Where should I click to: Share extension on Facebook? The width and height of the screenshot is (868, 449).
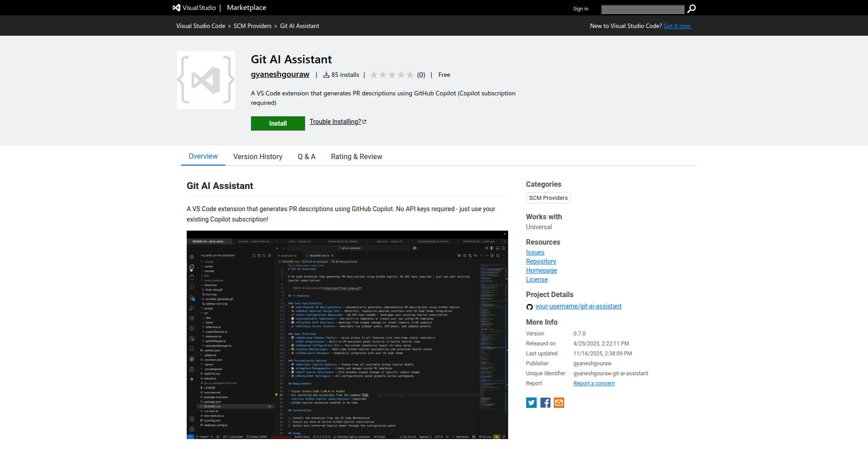[545, 402]
